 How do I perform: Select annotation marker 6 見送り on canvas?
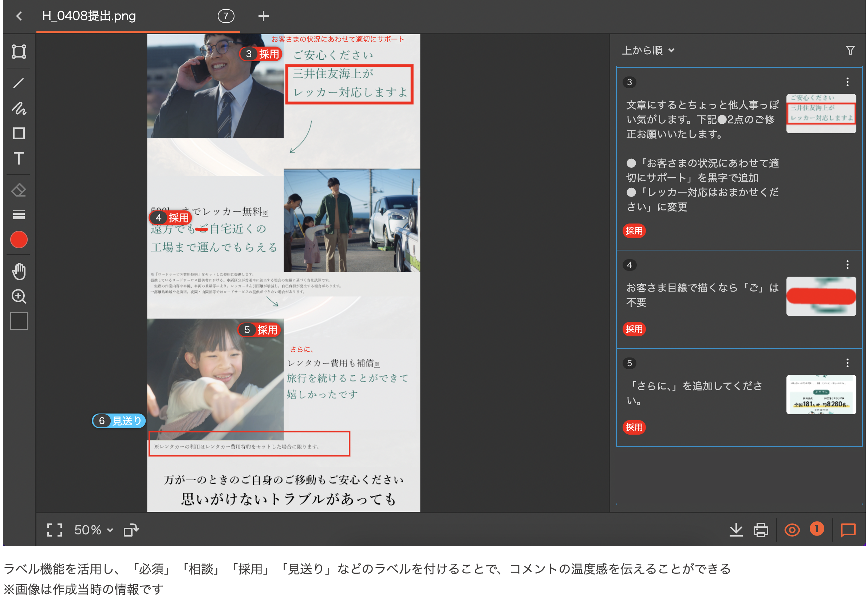pos(119,421)
